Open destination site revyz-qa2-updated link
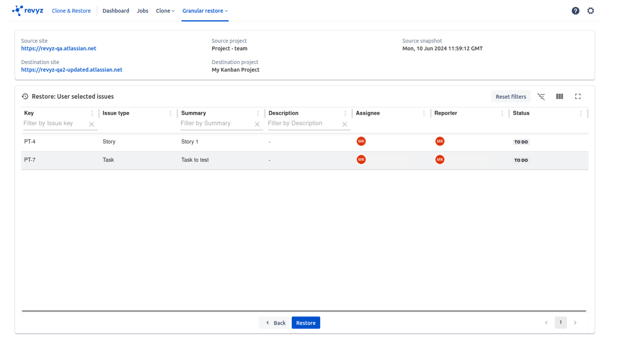644x354 pixels. click(x=72, y=70)
